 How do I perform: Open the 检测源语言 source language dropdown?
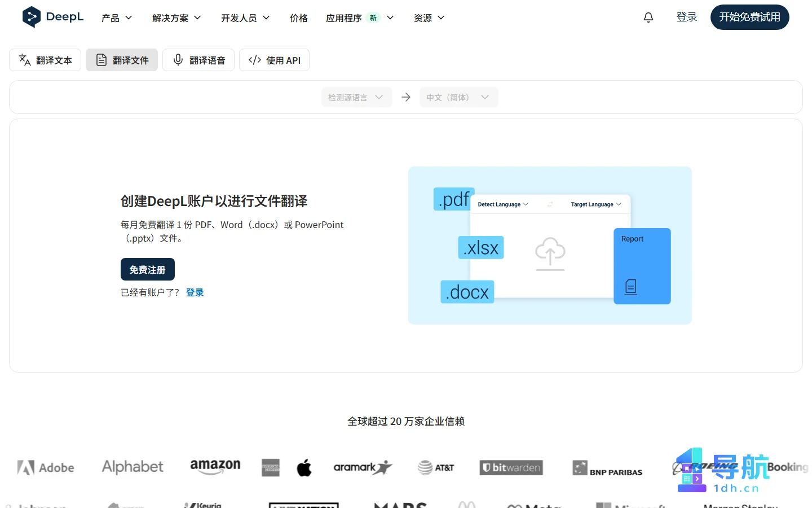tap(356, 97)
